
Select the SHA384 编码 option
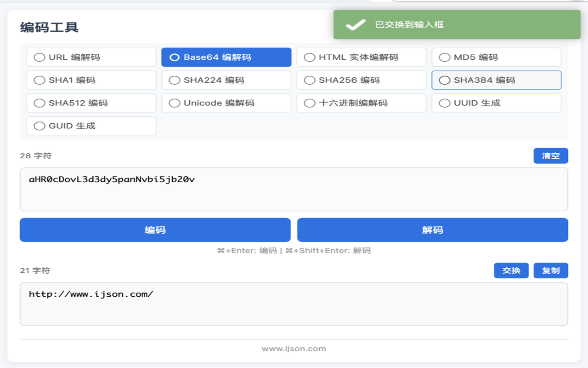[x=497, y=80]
